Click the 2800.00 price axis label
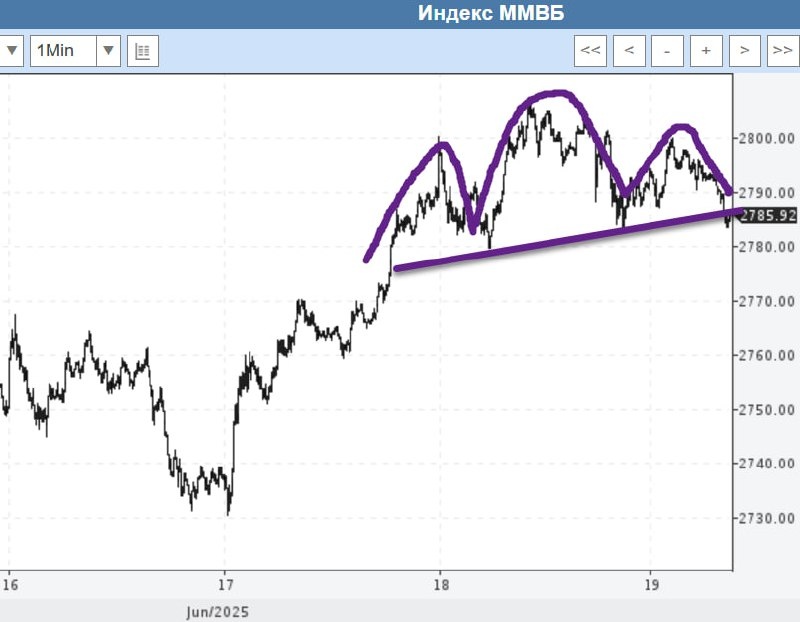The image size is (800, 622). (767, 138)
